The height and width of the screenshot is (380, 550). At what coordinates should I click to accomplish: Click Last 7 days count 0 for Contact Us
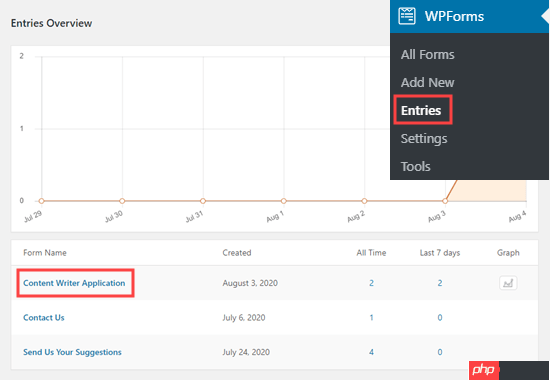(x=440, y=318)
